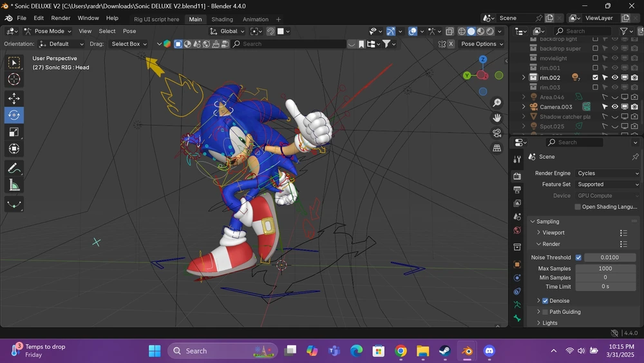Enable the backdrop super collection checkbox

pyautogui.click(x=595, y=48)
